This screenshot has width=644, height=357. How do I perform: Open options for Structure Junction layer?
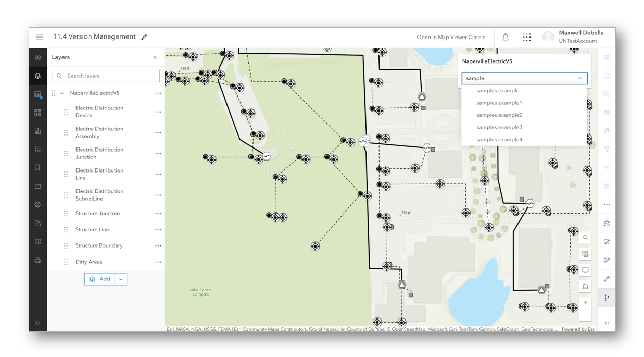(x=158, y=214)
